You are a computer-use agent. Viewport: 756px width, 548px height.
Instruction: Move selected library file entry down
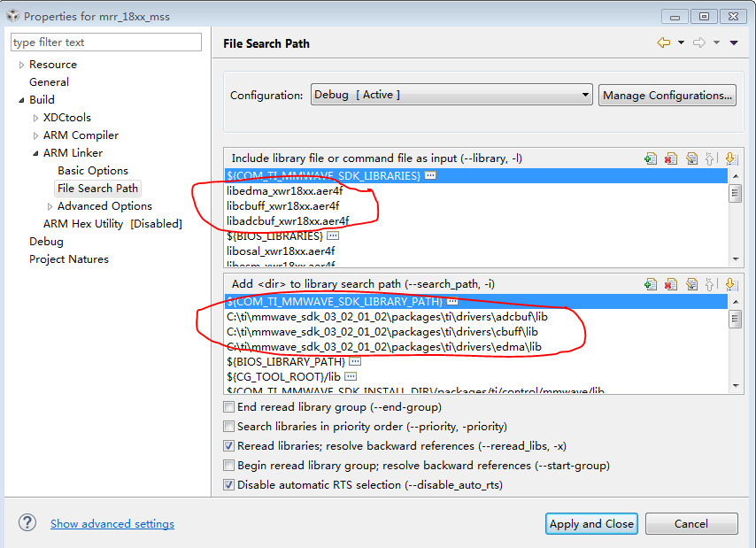click(x=730, y=158)
